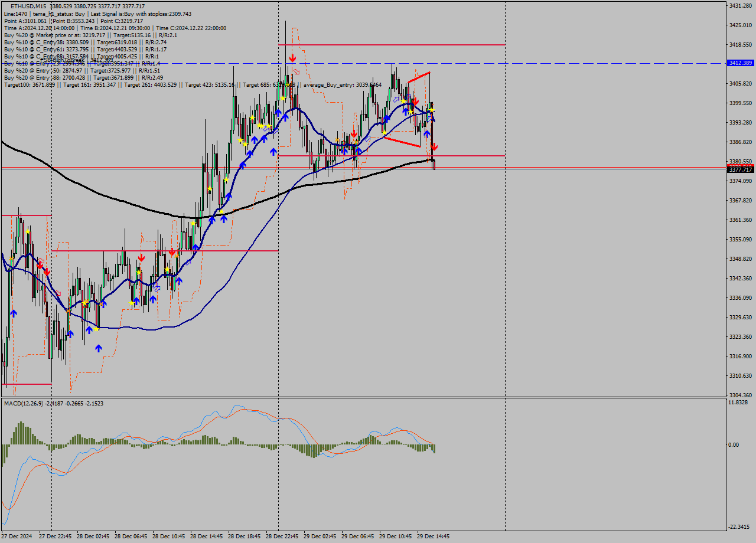Click the 3367.820 price scale label
Screen dimensions: 756x543
point(740,200)
